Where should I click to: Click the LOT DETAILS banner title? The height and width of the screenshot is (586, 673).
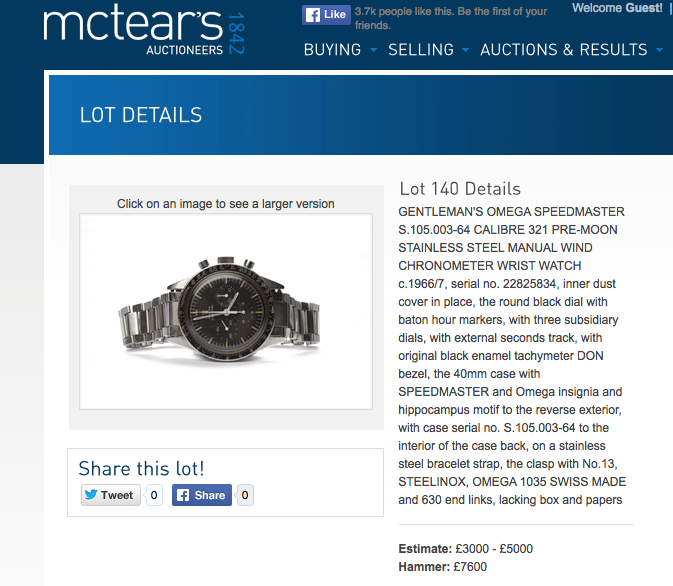click(141, 115)
